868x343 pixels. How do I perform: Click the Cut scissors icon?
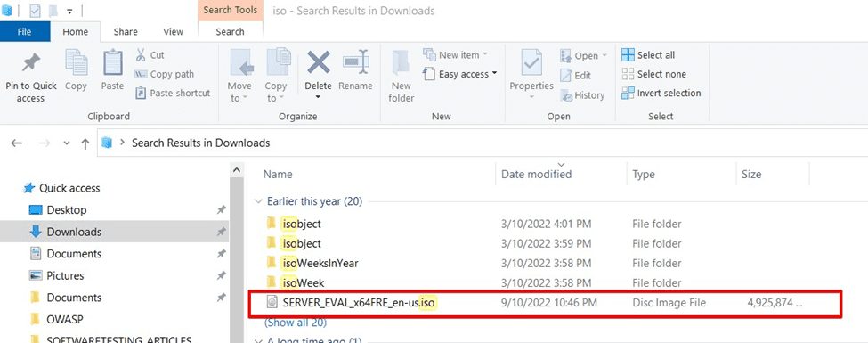click(141, 55)
